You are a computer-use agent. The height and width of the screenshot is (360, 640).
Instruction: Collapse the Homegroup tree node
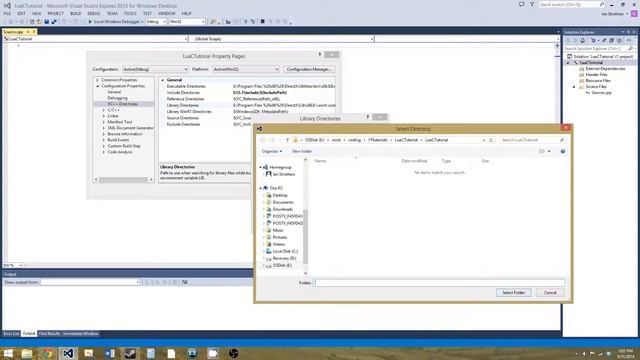pyautogui.click(x=260, y=167)
